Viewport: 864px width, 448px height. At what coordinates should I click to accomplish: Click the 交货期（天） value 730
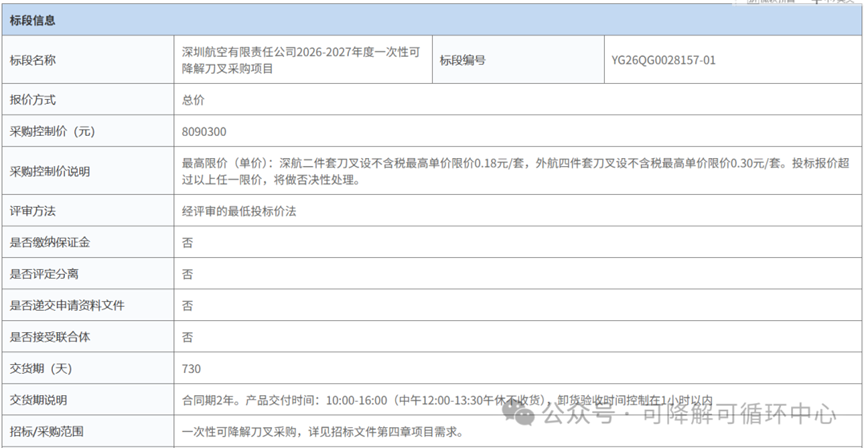click(192, 369)
